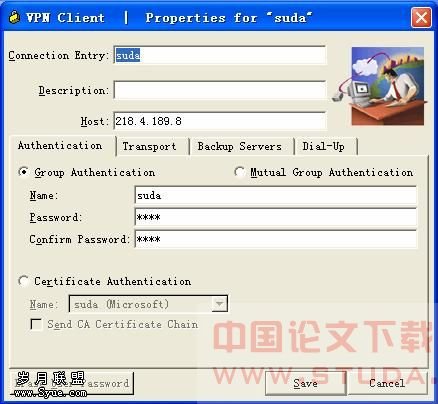Click the VPN Client padlock icon

tap(14, 17)
